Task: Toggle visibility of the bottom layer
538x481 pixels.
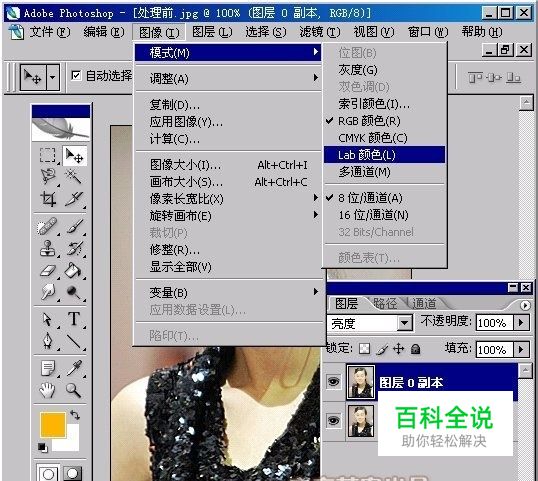Action: pyautogui.click(x=334, y=421)
